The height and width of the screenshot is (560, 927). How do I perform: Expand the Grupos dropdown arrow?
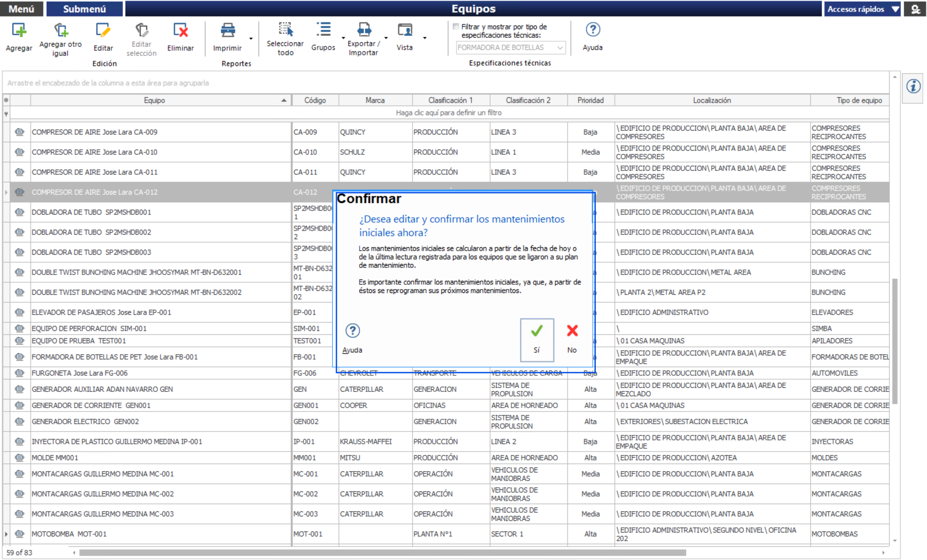click(x=343, y=38)
